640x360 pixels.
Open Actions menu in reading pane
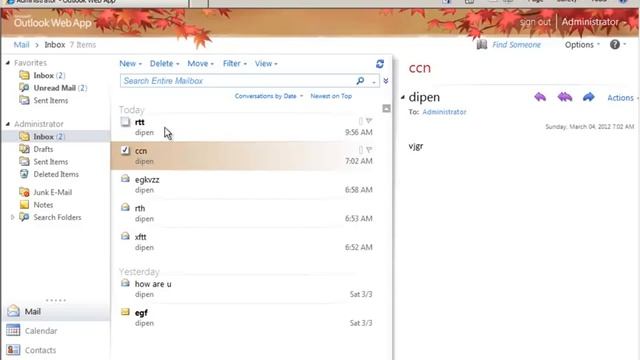click(622, 98)
